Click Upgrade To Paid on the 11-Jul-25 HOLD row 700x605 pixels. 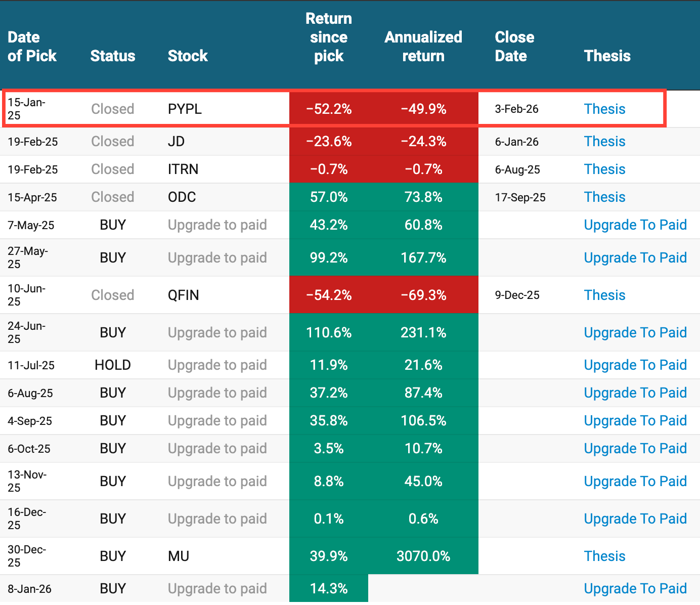click(x=635, y=365)
